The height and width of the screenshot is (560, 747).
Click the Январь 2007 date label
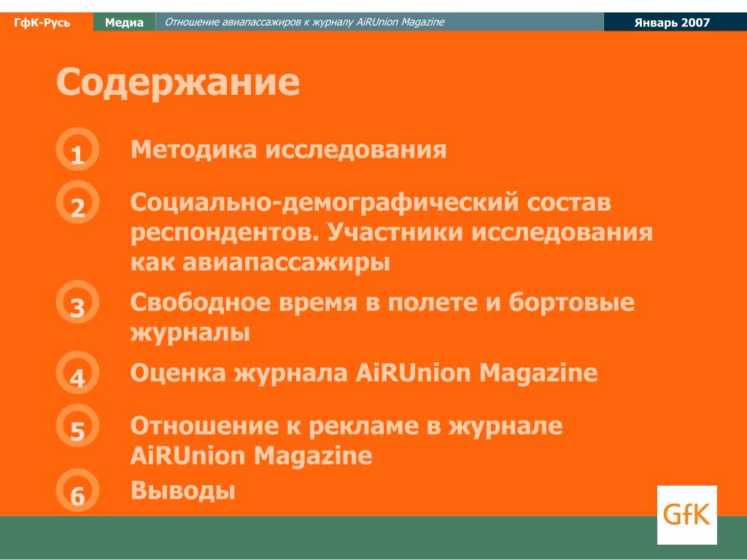pyautogui.click(x=672, y=23)
